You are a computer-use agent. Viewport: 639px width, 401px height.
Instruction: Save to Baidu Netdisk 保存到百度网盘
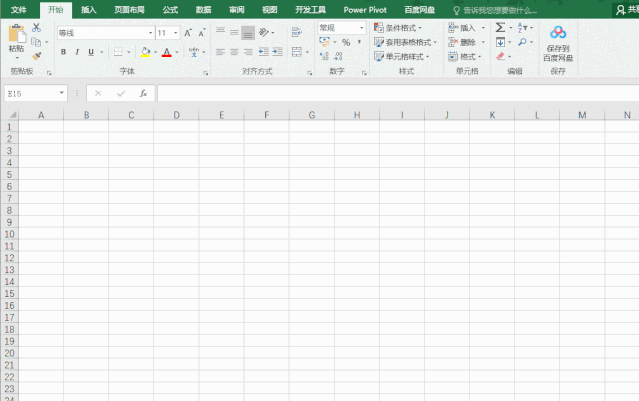[x=558, y=44]
